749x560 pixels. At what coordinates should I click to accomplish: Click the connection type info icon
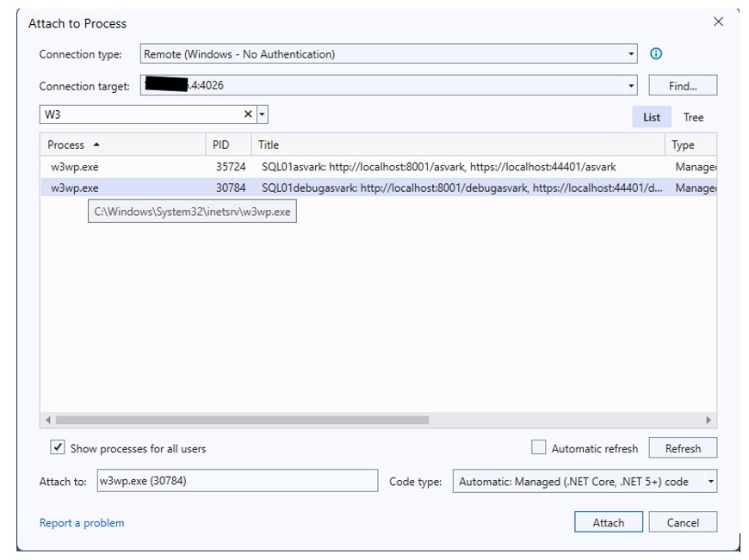pos(656,54)
